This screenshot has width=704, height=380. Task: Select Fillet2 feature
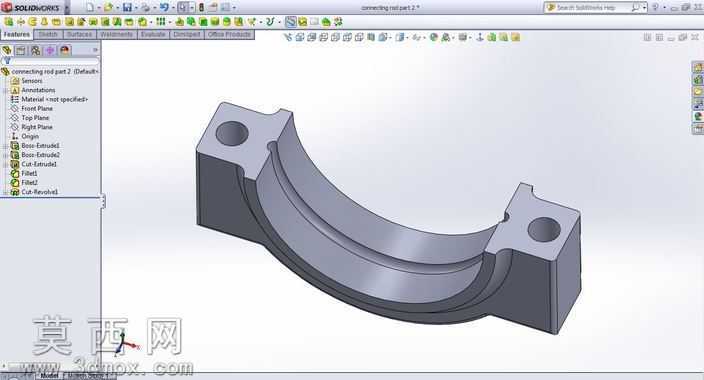click(x=29, y=182)
